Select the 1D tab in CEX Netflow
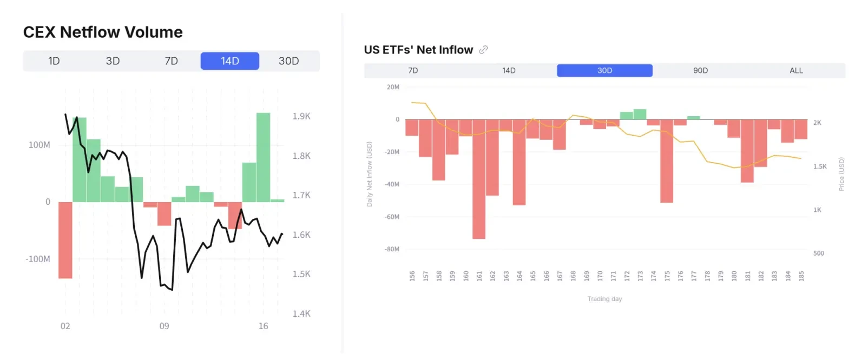Screen dimensions: 868x354 coord(54,61)
